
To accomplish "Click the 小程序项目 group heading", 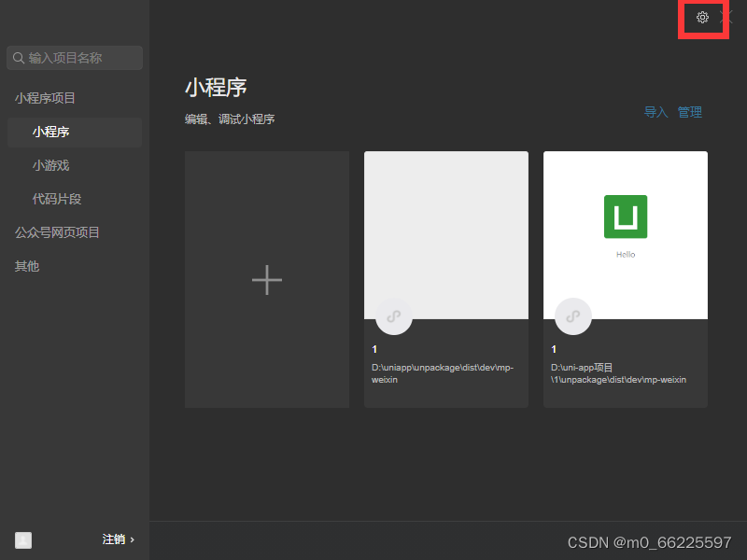I will tap(45, 98).
